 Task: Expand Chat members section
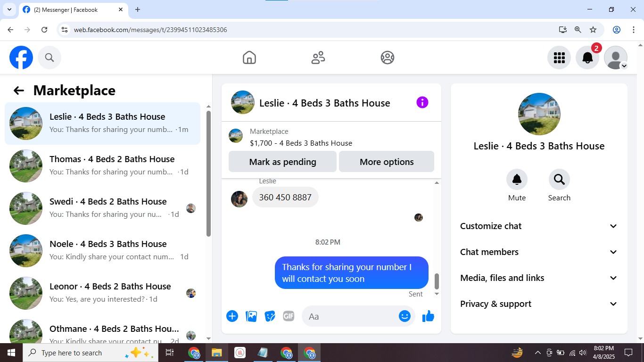tap(539, 252)
